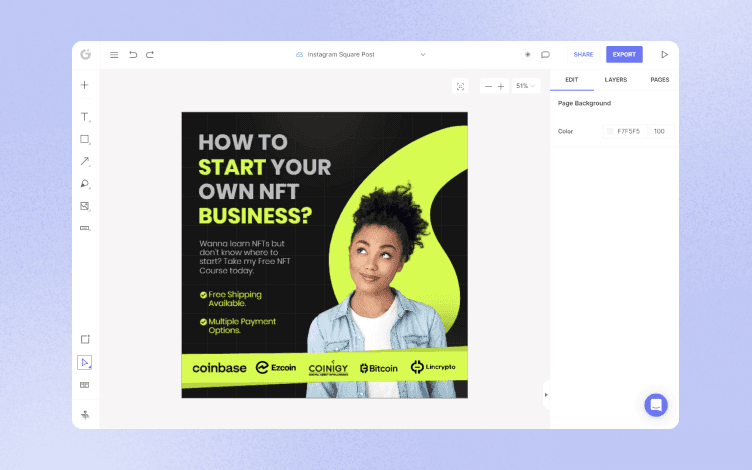
Task: Redo the last action
Action: coord(150,55)
